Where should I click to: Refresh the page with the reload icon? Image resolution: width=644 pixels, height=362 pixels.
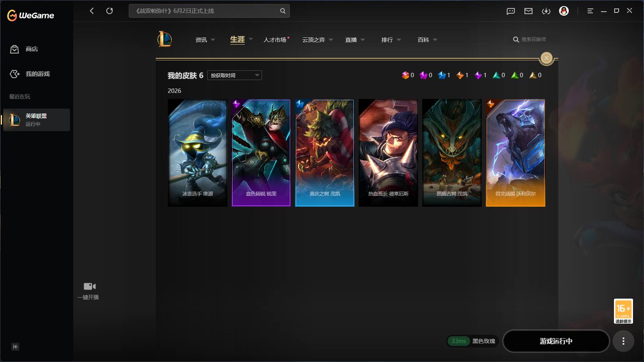(109, 11)
